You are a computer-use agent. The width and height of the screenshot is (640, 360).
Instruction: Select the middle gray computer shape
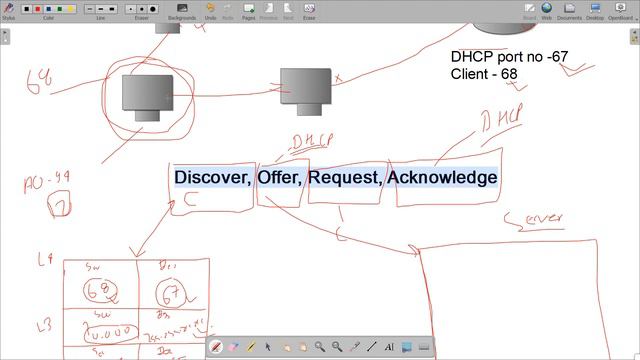click(x=306, y=91)
